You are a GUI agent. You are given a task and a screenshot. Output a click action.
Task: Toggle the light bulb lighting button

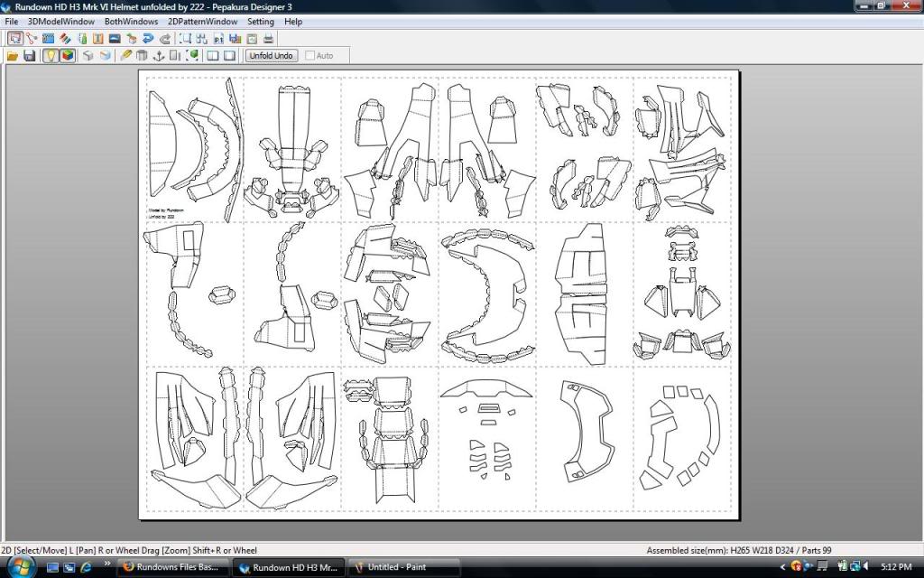pyautogui.click(x=51, y=55)
